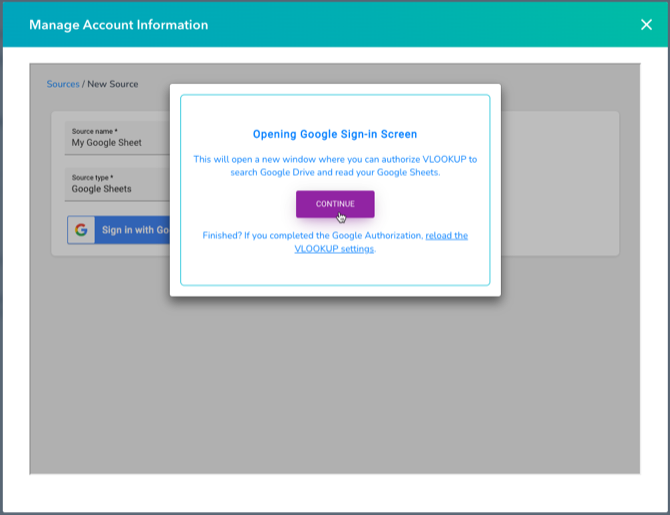The image size is (670, 515).
Task: Click the Manage Account Information title
Action: [118, 25]
